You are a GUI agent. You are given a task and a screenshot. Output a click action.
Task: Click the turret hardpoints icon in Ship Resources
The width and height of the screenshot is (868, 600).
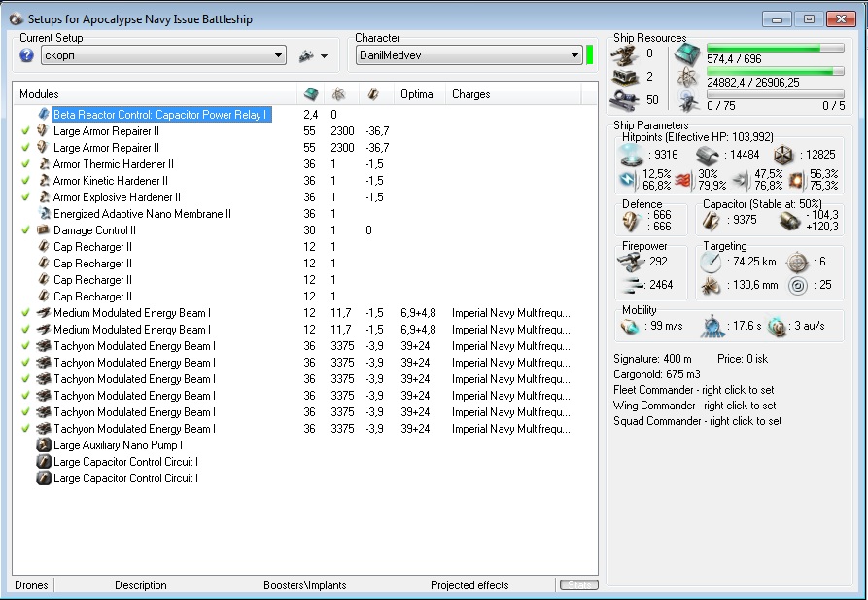click(624, 54)
